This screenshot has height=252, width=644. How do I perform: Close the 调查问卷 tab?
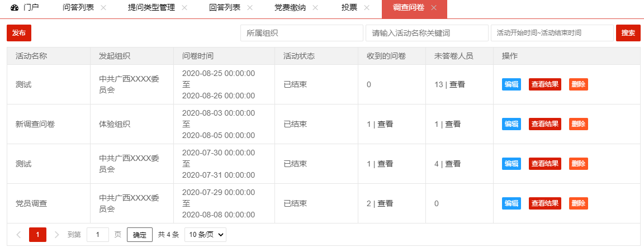434,8
